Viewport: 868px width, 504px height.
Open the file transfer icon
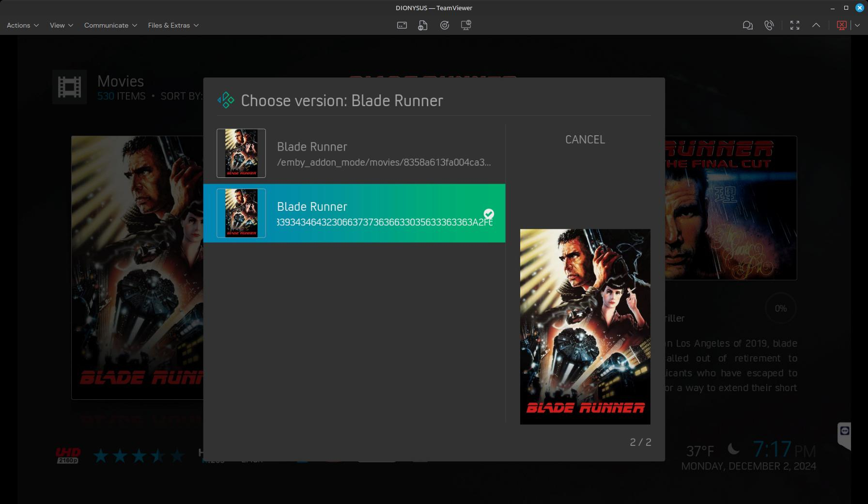422,25
